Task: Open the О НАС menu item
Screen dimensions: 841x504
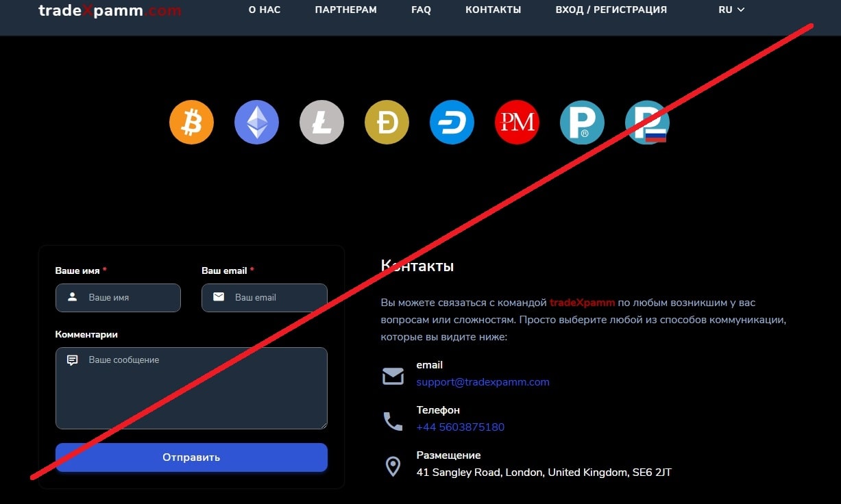Action: point(265,10)
